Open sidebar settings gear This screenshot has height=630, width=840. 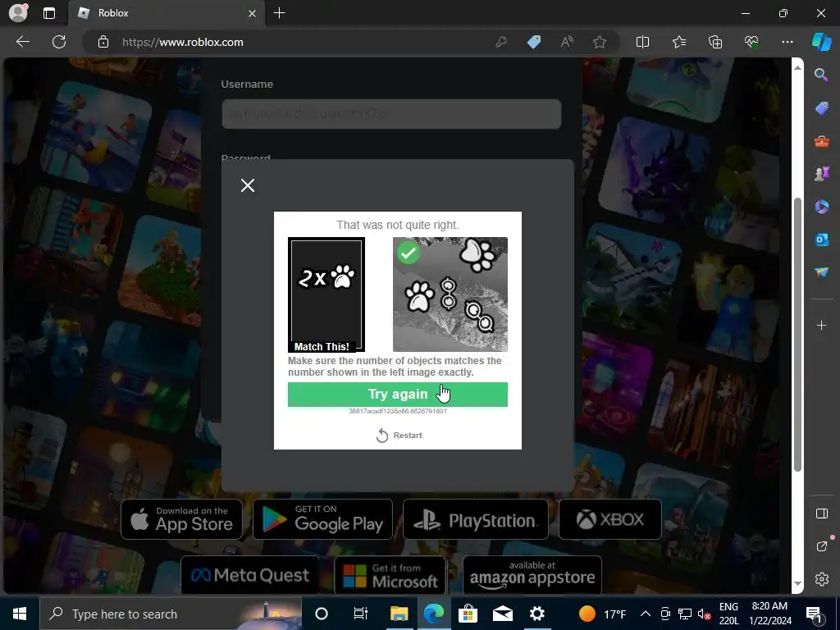pos(821,579)
